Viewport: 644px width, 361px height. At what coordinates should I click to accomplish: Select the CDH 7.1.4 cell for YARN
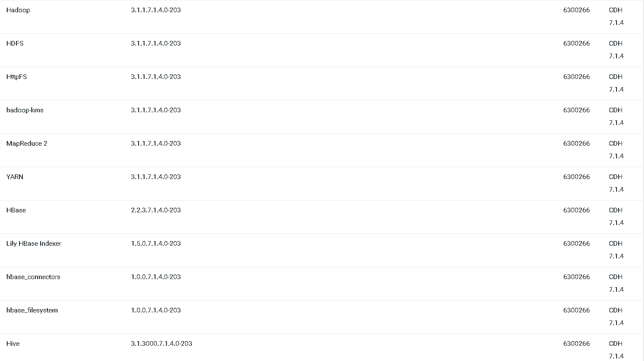[616, 183]
